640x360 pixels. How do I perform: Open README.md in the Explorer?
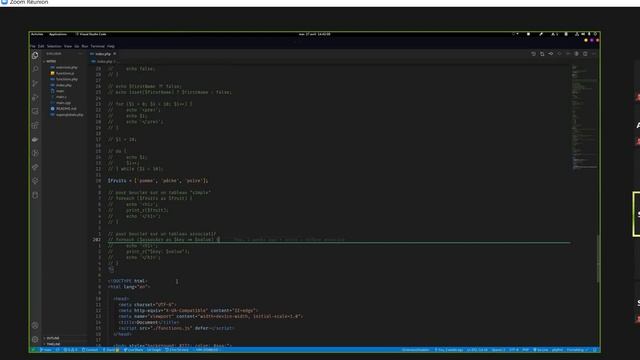tap(65, 109)
